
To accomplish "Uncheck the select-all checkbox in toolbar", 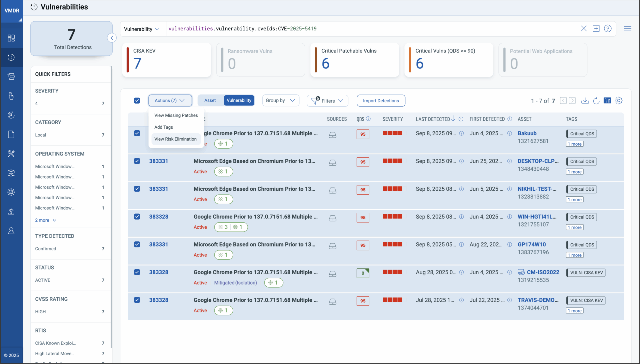I will tap(137, 101).
